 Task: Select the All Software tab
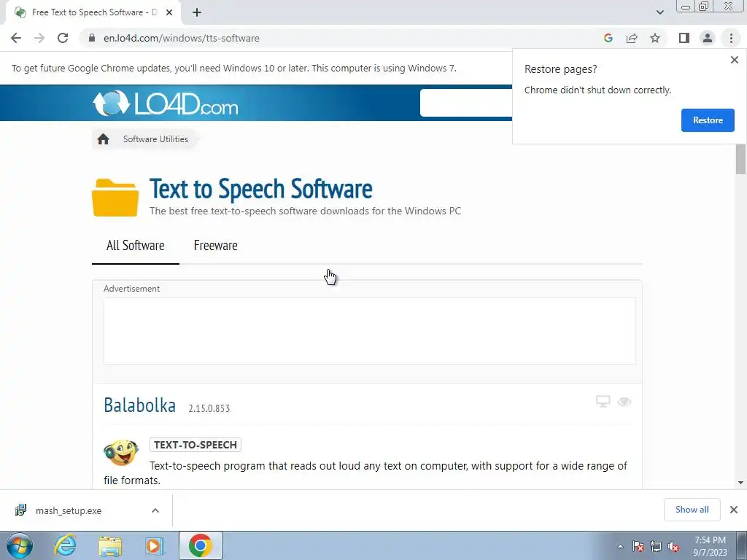(x=135, y=245)
